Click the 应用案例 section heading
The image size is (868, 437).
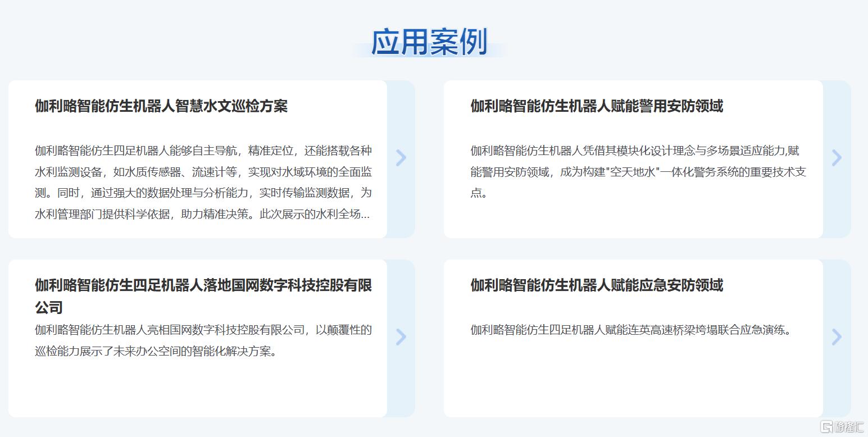coord(429,42)
